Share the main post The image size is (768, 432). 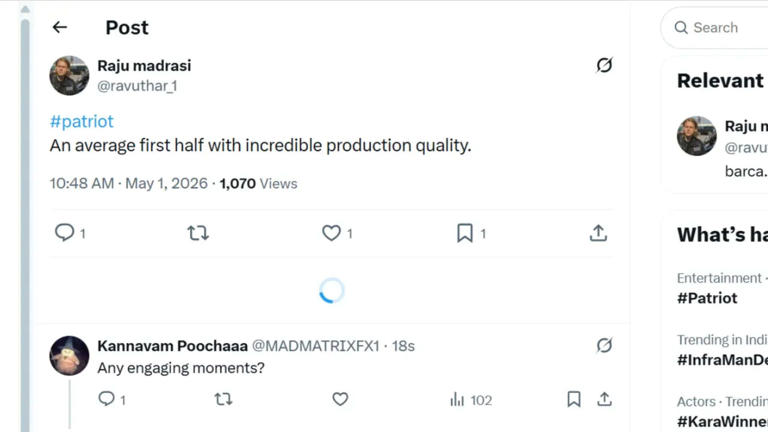598,233
